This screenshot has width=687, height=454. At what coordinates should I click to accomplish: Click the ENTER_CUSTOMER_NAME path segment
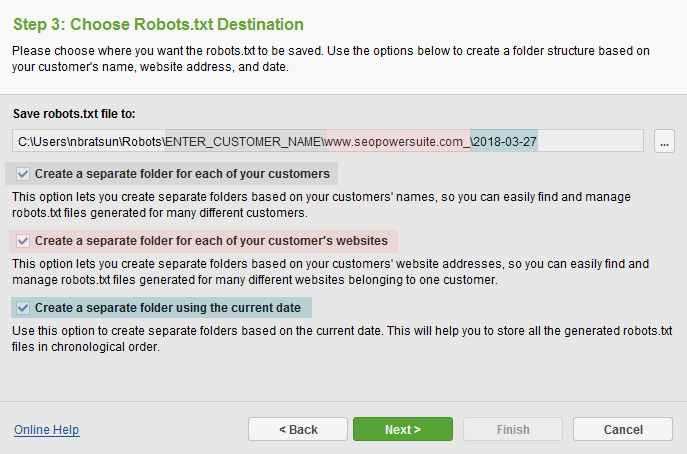[x=244, y=142]
